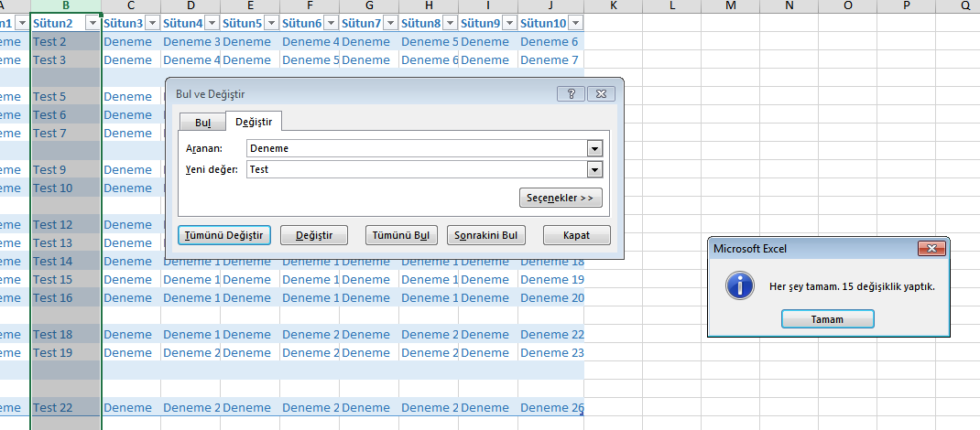The image size is (980, 430).
Task: Click the Değiştir button in dialog
Action: click(x=314, y=235)
